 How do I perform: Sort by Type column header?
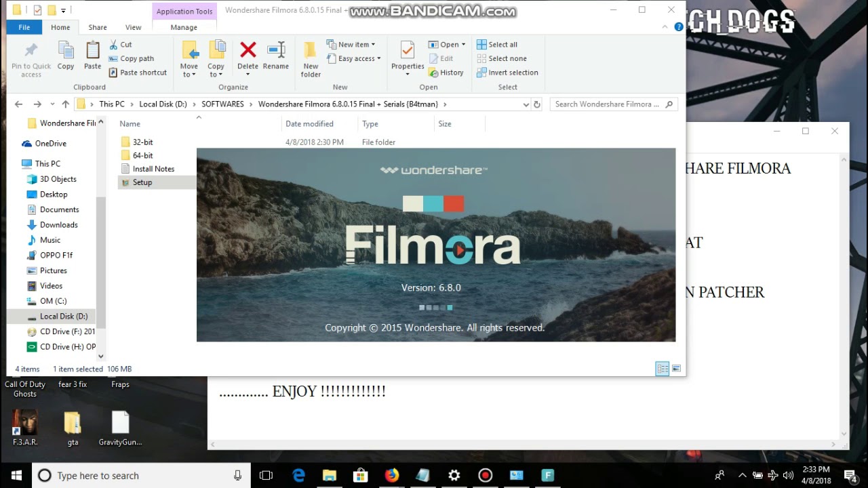(x=370, y=124)
